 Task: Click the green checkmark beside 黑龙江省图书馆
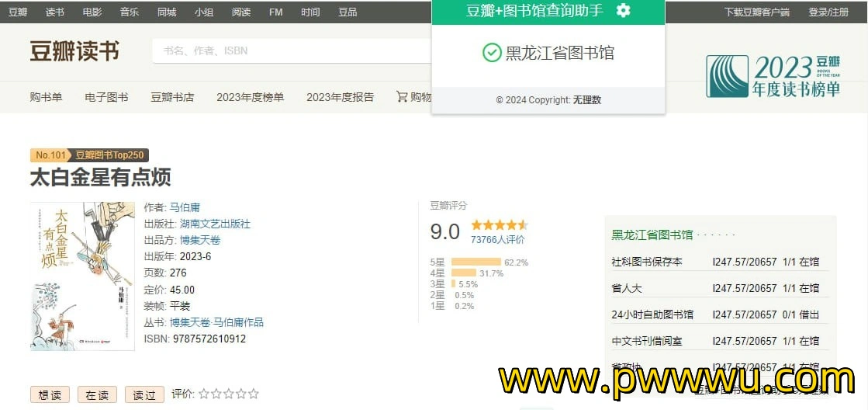(492, 53)
